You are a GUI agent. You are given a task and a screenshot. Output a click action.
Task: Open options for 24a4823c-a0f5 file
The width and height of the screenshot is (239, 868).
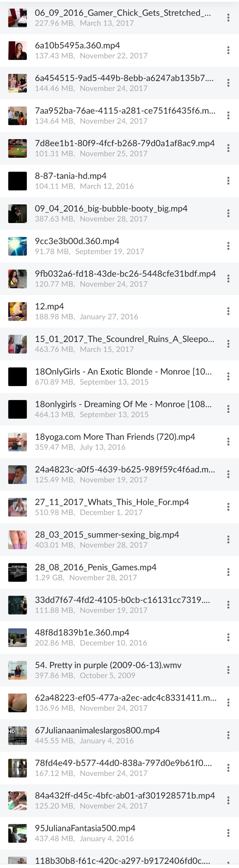[x=228, y=474]
